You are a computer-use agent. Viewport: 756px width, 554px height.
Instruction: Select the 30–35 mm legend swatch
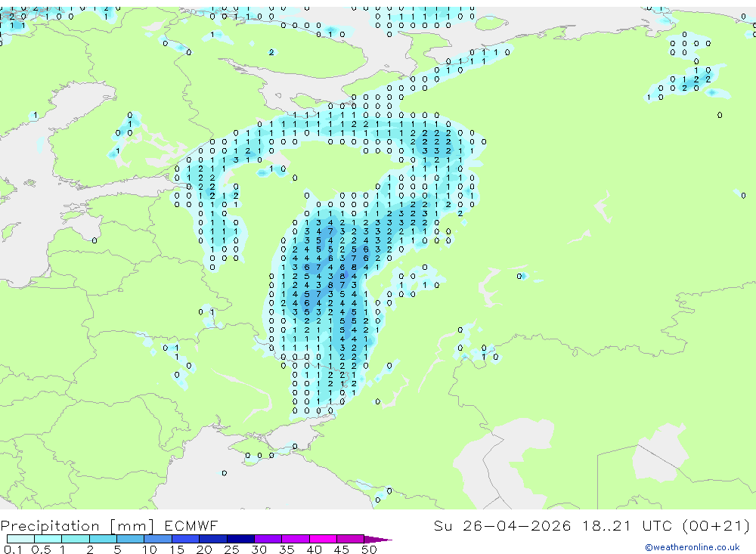[x=268, y=539]
